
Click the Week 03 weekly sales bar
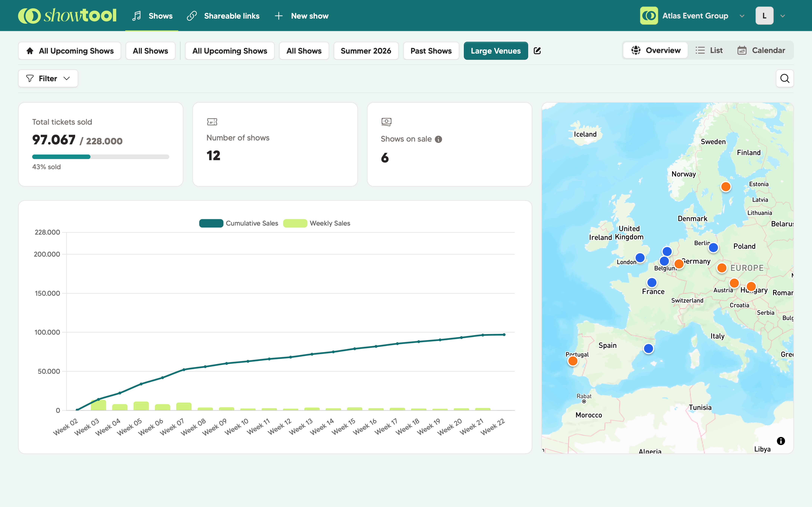tap(98, 405)
